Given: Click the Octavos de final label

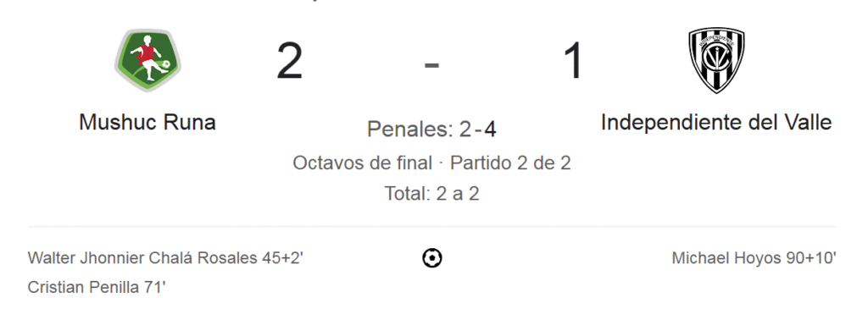Looking at the screenshot, I should [x=362, y=163].
